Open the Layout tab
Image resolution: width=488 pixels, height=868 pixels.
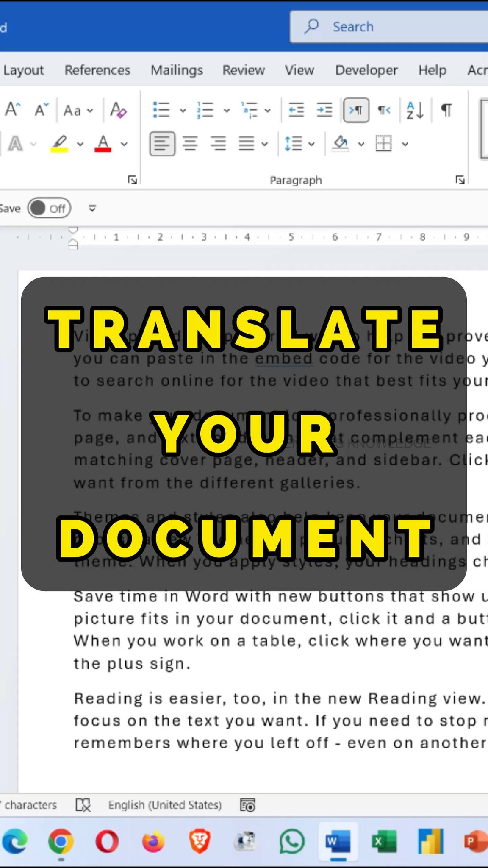pyautogui.click(x=23, y=70)
